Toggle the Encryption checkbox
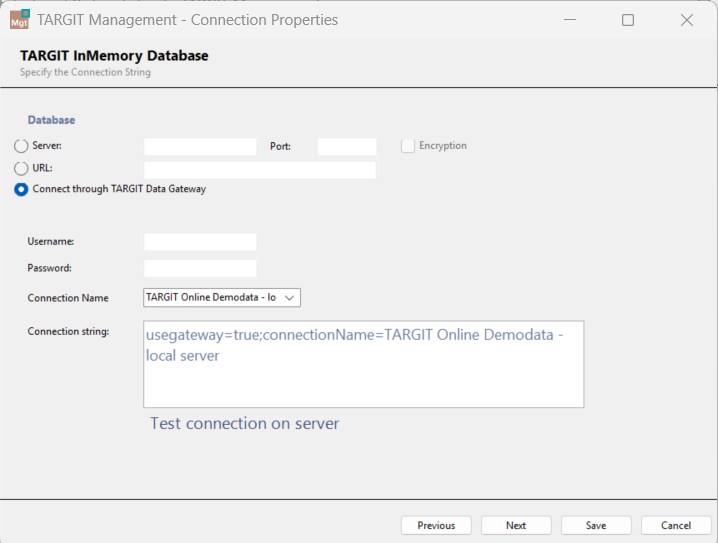This screenshot has height=543, width=718. pos(408,146)
